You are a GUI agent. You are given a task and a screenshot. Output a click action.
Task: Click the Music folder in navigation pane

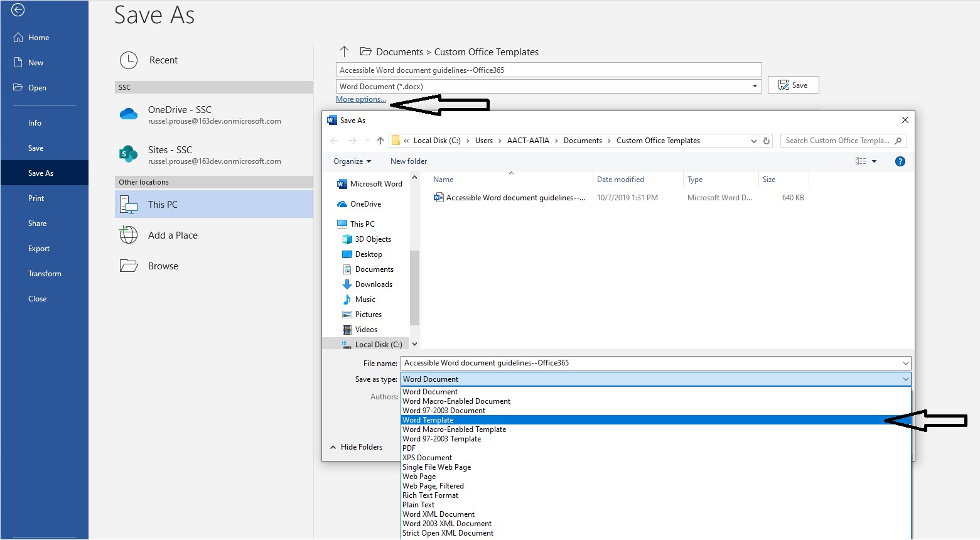[x=364, y=299]
